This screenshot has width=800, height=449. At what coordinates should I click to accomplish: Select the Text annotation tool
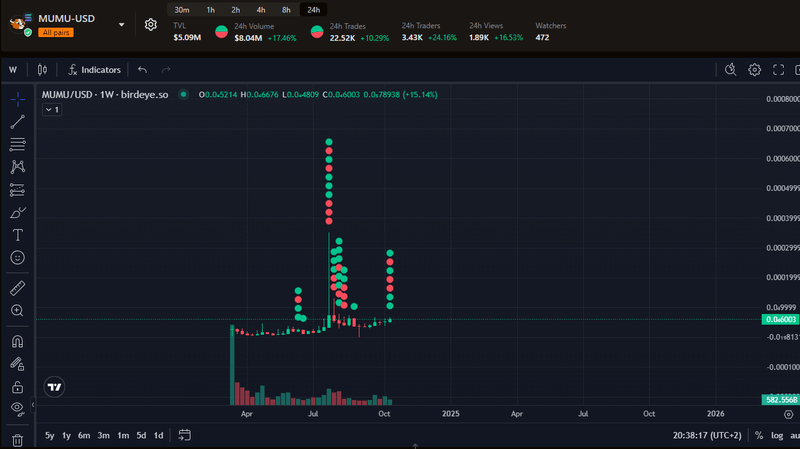click(x=17, y=235)
